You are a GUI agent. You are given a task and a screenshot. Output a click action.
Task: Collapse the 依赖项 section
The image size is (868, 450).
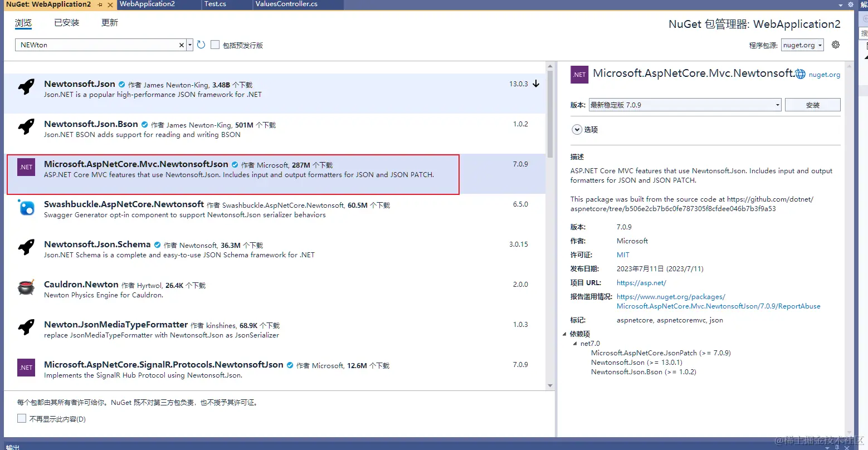[x=564, y=334]
